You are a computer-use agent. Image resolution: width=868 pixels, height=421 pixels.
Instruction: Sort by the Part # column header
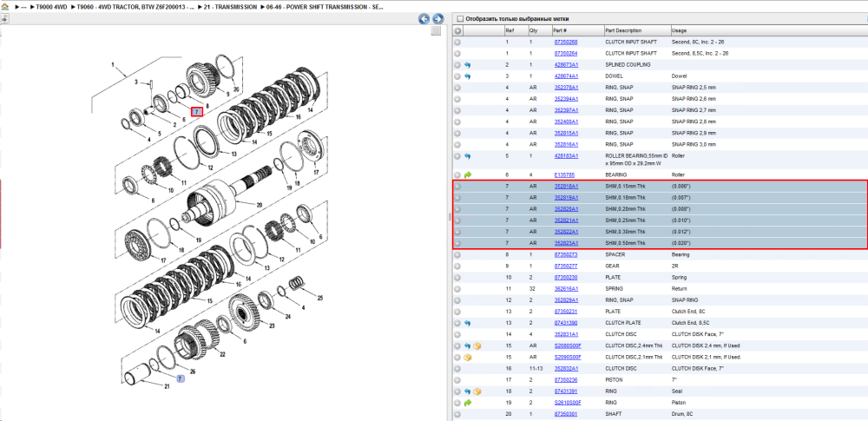(577, 31)
